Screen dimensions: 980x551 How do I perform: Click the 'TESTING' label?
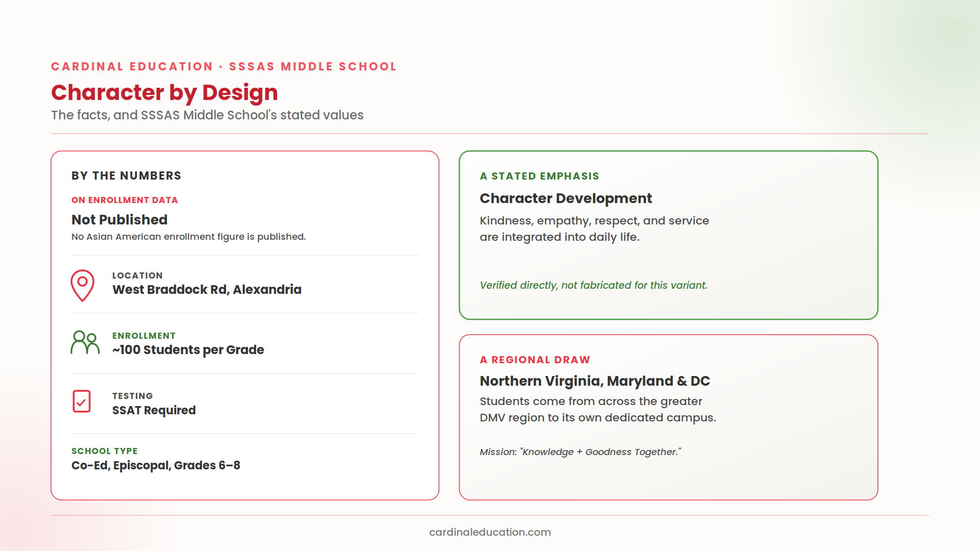(x=133, y=396)
